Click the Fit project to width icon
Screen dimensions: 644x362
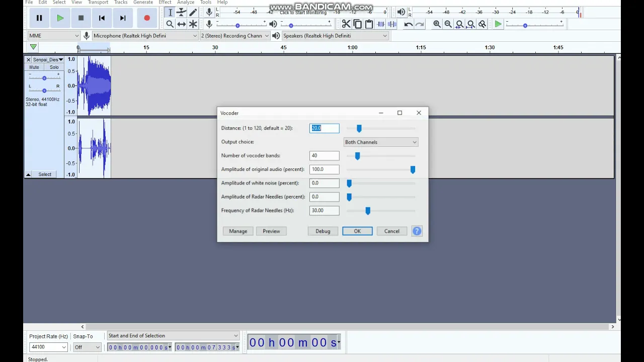tap(471, 24)
